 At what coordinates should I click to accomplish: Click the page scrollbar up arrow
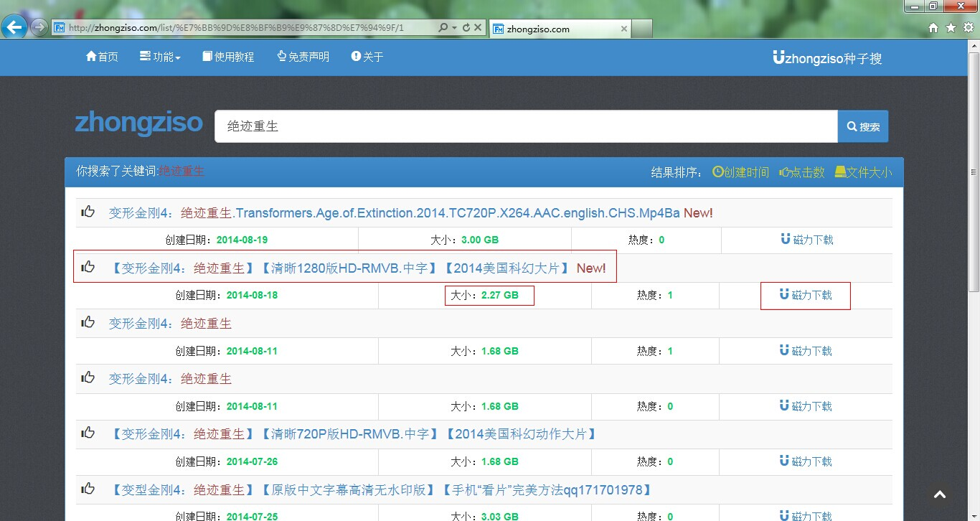(x=974, y=45)
